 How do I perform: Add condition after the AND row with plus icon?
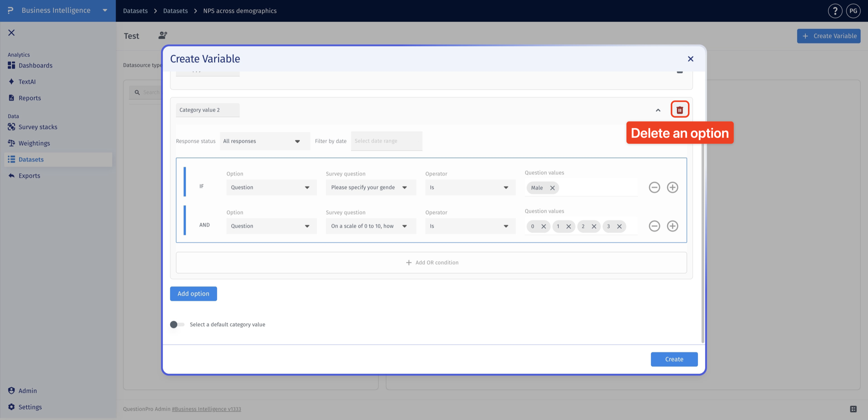[x=672, y=226]
